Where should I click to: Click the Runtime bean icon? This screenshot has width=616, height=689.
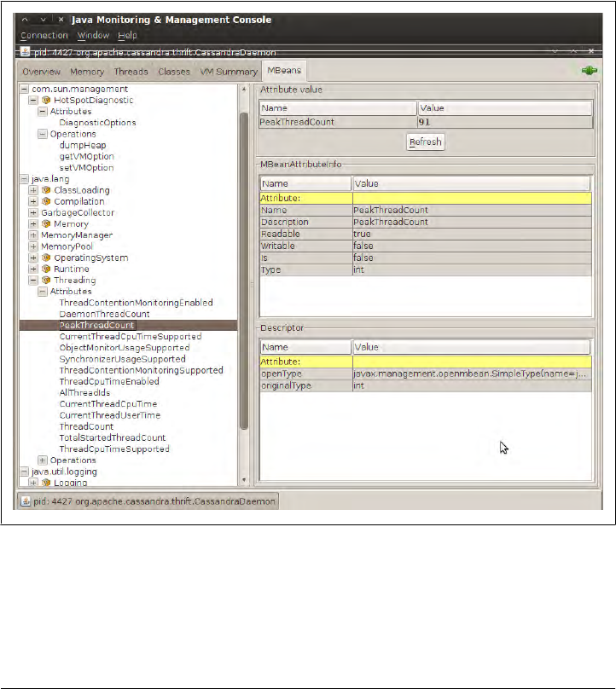(46, 269)
